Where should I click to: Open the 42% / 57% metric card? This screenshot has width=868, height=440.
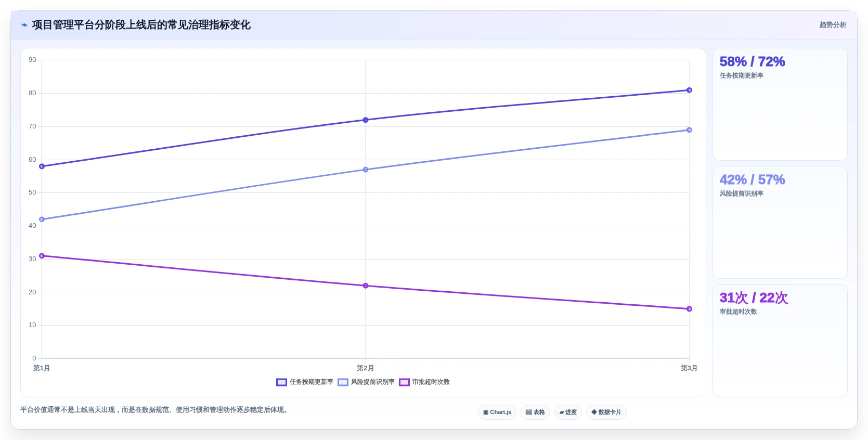click(x=780, y=223)
